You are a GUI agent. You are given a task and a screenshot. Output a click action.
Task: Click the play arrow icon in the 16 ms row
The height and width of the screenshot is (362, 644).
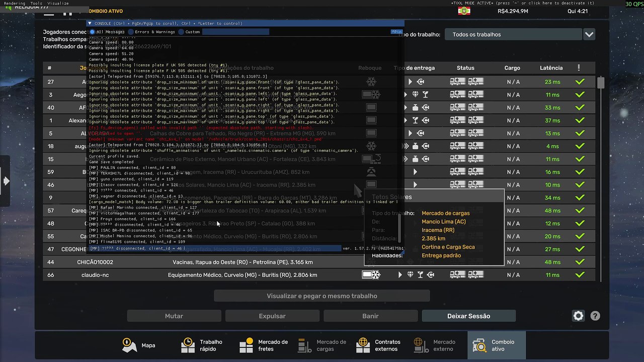415,172
